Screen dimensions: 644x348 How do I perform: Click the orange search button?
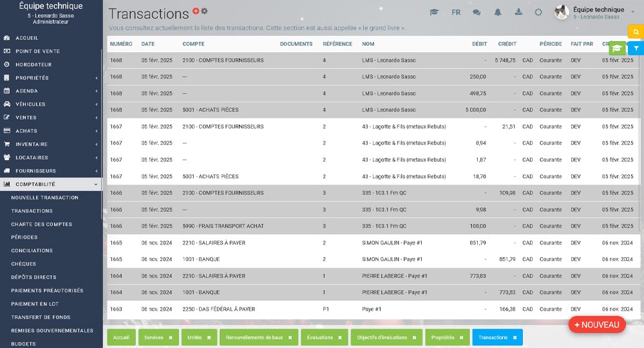[636, 32]
